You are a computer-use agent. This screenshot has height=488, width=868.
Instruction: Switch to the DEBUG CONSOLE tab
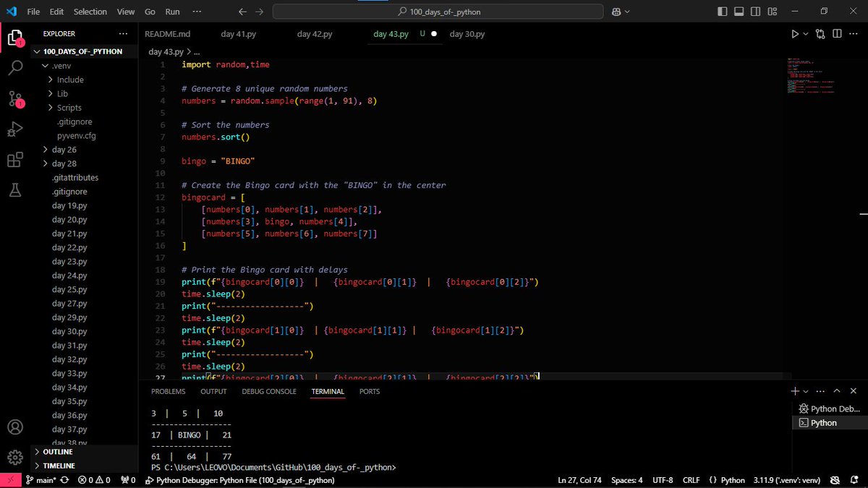(269, 391)
